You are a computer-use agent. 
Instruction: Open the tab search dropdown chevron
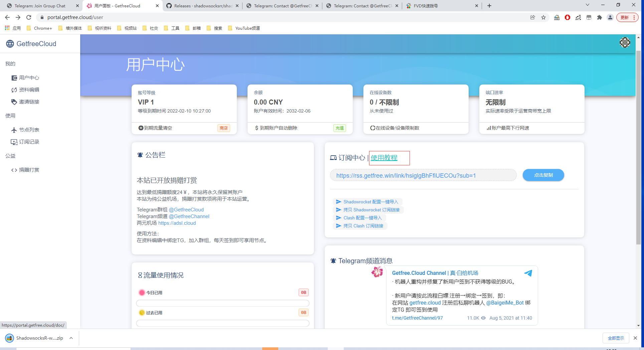click(588, 5)
